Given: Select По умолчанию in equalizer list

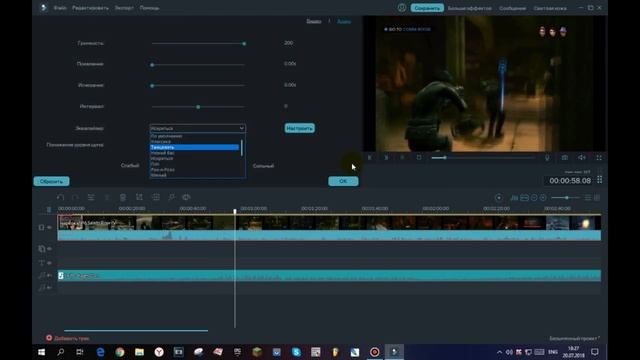Looking at the screenshot, I should (x=167, y=136).
